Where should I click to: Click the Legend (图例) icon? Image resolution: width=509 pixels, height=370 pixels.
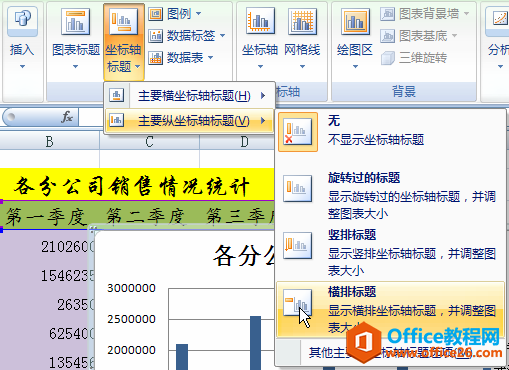click(x=155, y=14)
